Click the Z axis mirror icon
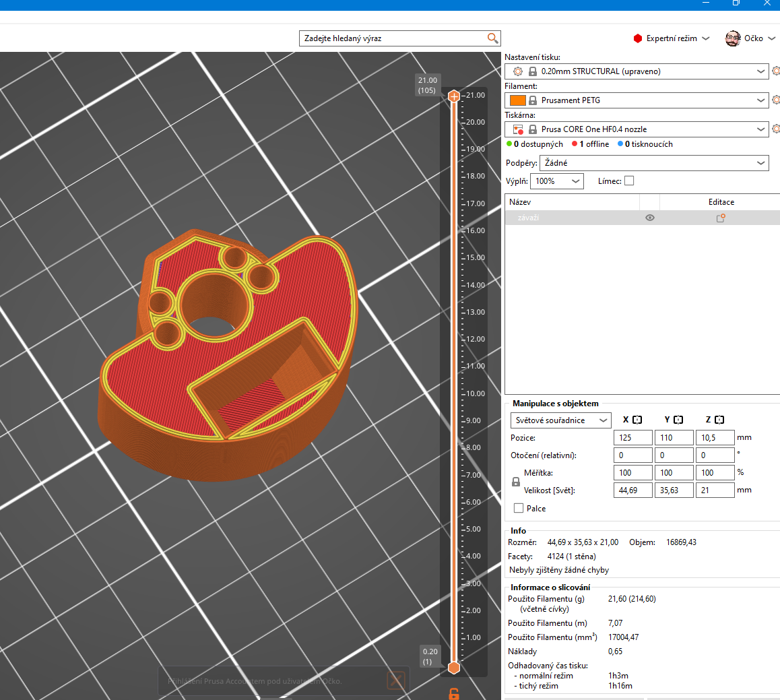The width and height of the screenshot is (780, 700). point(719,420)
